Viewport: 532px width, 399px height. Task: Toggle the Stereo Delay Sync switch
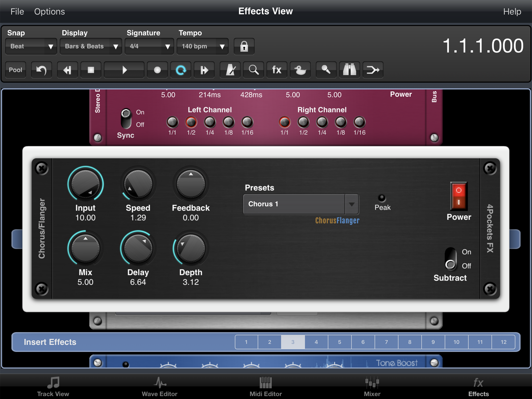coord(126,119)
